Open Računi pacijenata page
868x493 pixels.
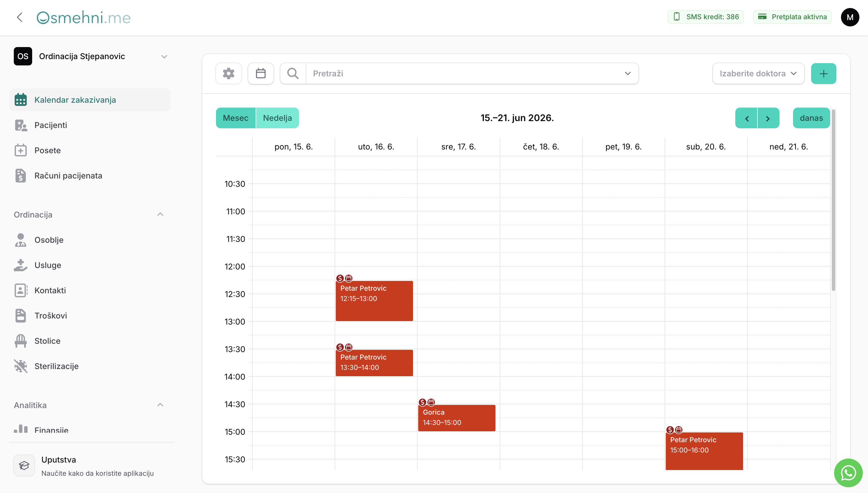[x=90, y=175]
